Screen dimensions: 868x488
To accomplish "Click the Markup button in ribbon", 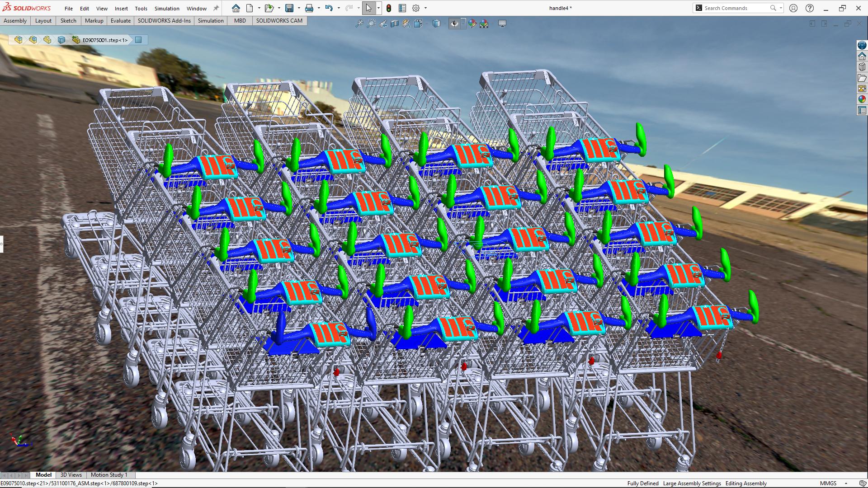I will coord(94,20).
